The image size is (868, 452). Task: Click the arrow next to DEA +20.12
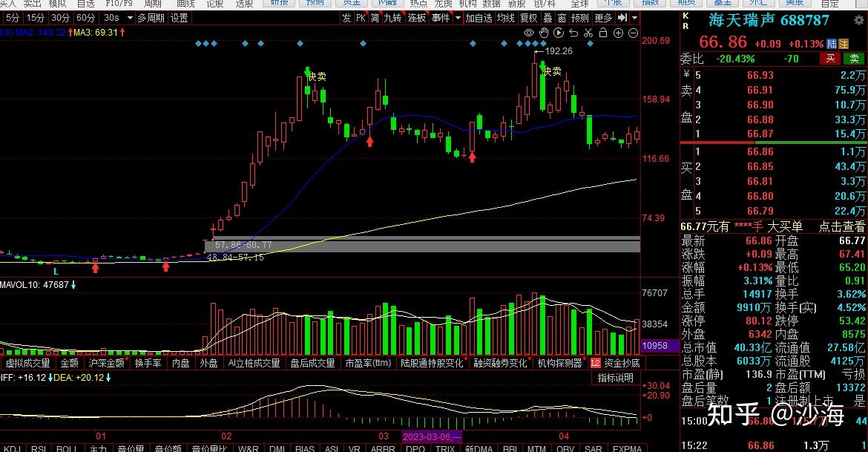pyautogui.click(x=108, y=378)
